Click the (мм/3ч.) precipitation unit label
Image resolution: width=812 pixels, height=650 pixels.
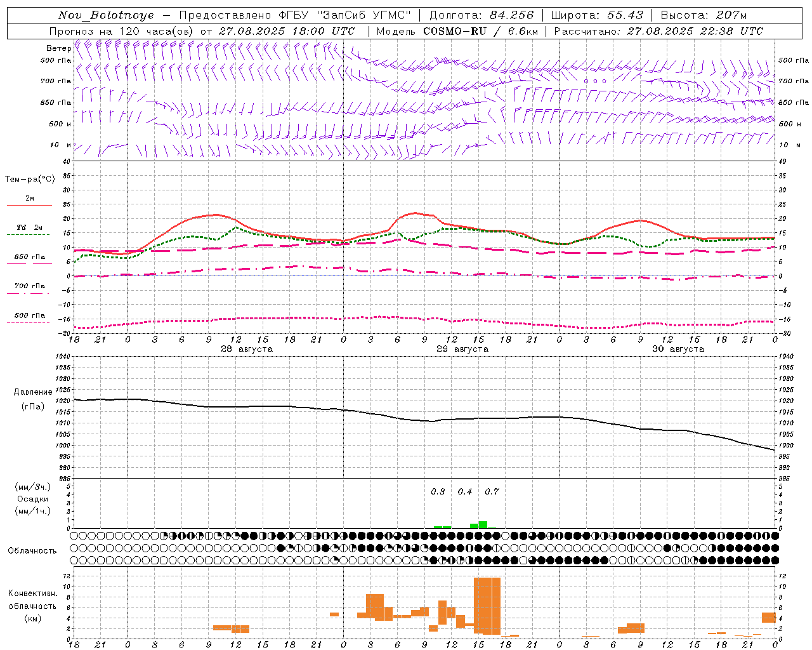coord(33,487)
